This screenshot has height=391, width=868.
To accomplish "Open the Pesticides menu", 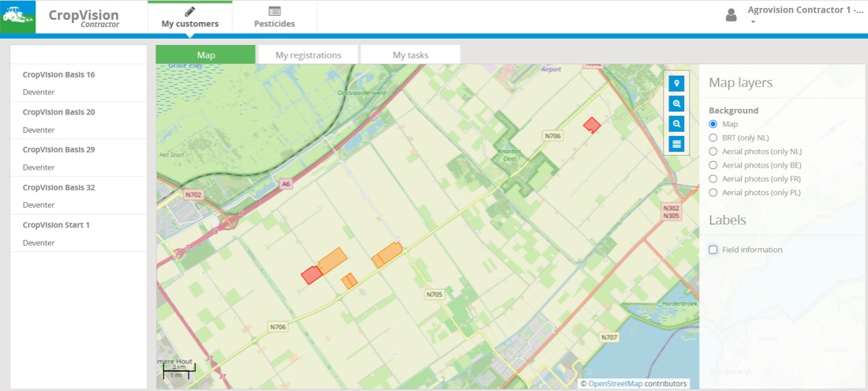I will click(275, 17).
